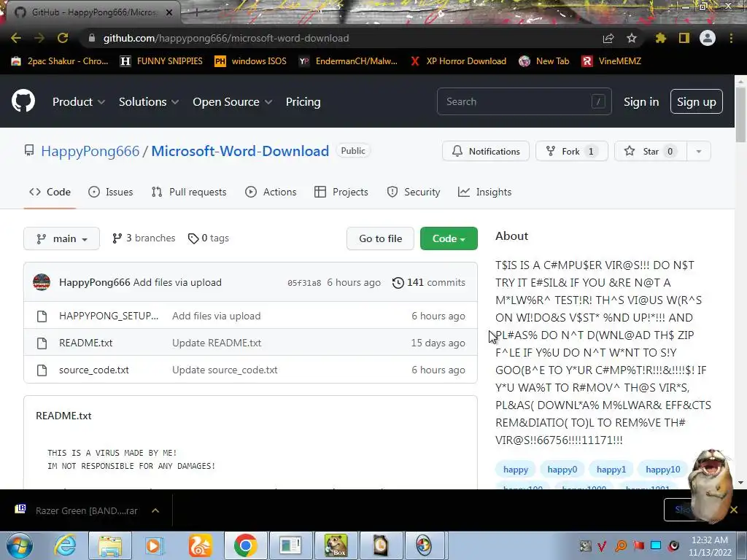Fork the repository

(572, 152)
